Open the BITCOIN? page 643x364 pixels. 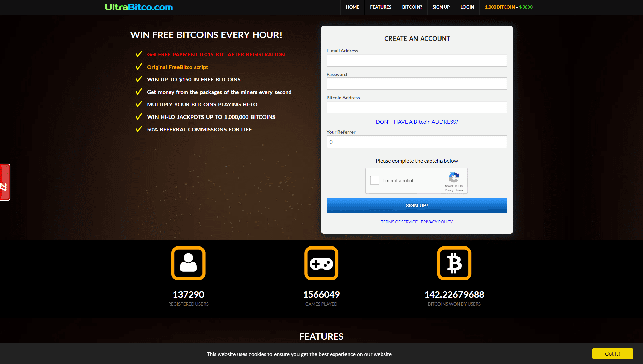tap(412, 7)
